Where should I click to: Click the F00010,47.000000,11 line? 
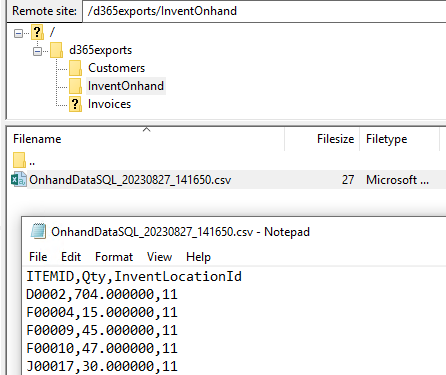pos(102,349)
